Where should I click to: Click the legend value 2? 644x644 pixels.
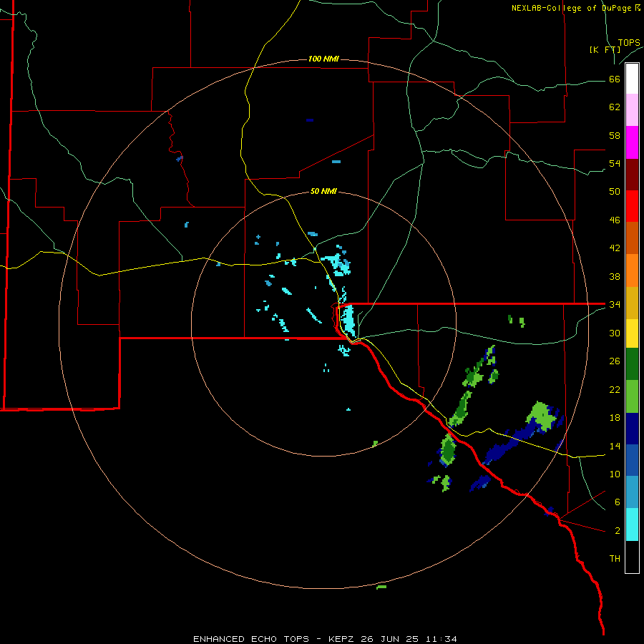[x=618, y=531]
